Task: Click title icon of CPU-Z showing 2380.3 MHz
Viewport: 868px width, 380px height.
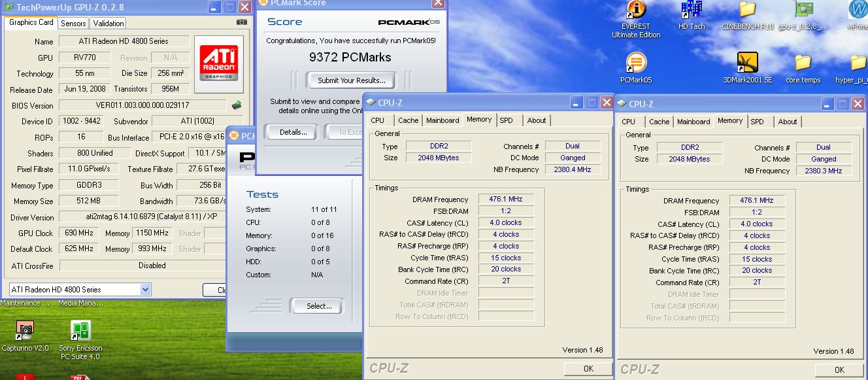Action: (x=622, y=103)
